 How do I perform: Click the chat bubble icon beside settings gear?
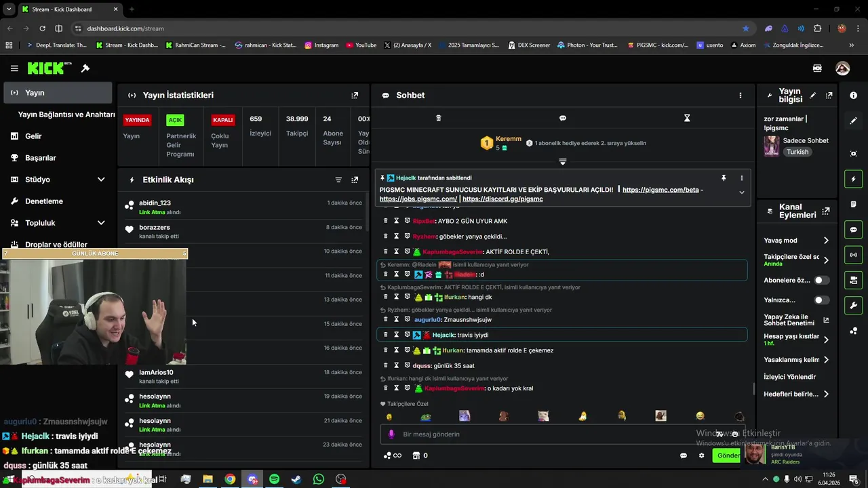click(x=684, y=455)
